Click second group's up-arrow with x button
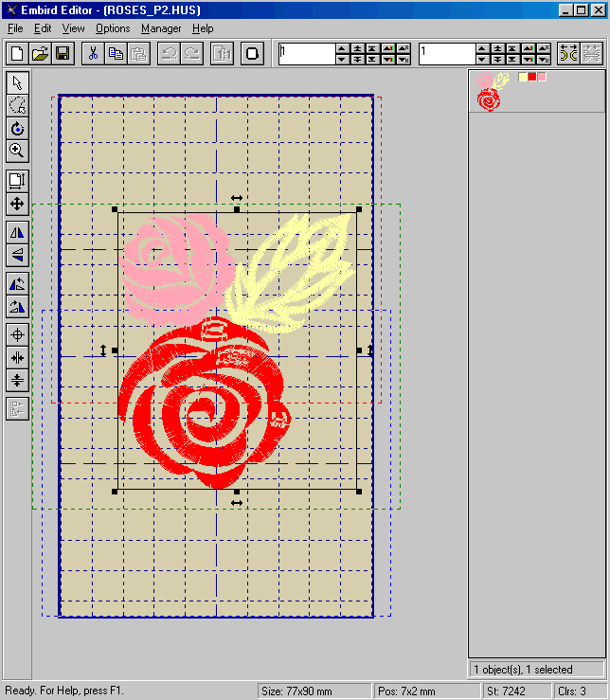Viewport: 610px width, 700px height. click(x=544, y=48)
